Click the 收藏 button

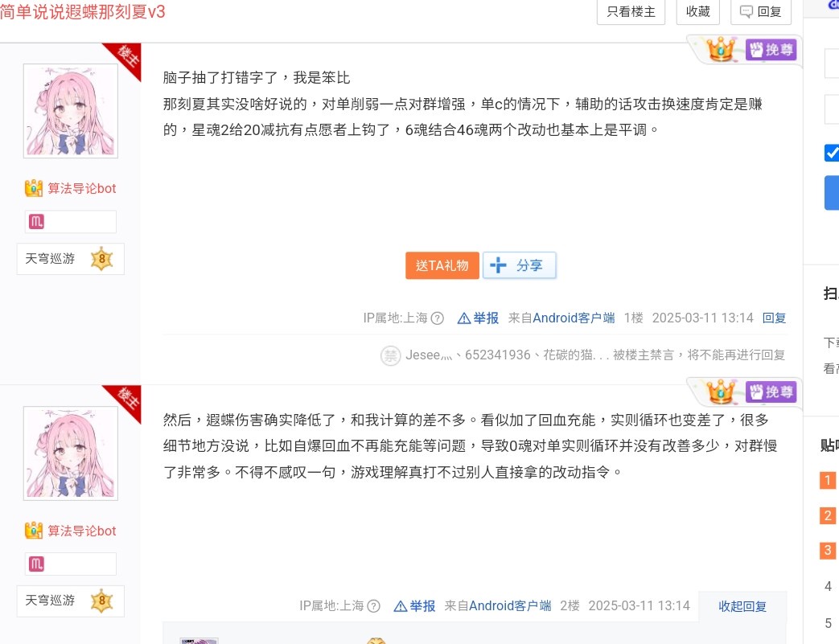pyautogui.click(x=697, y=12)
